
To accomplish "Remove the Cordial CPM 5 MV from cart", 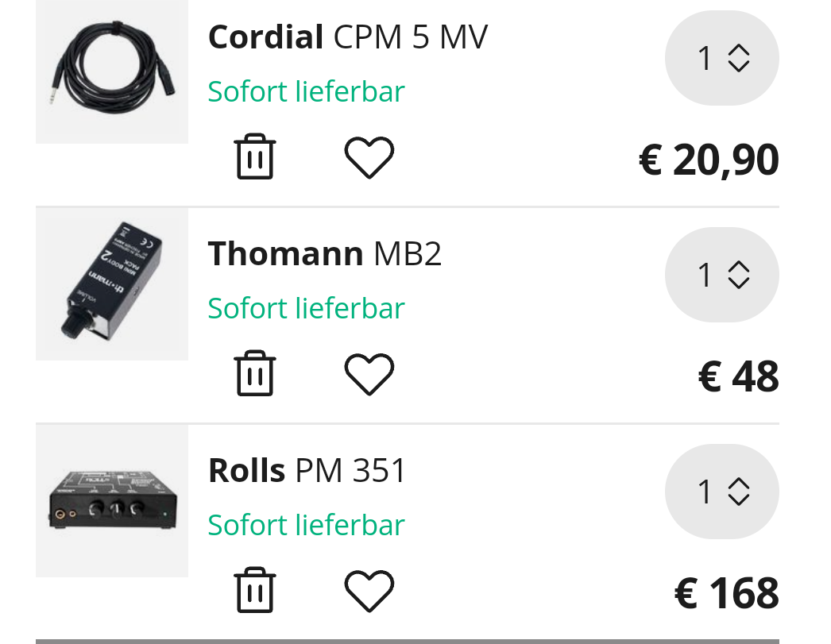I will [x=255, y=156].
